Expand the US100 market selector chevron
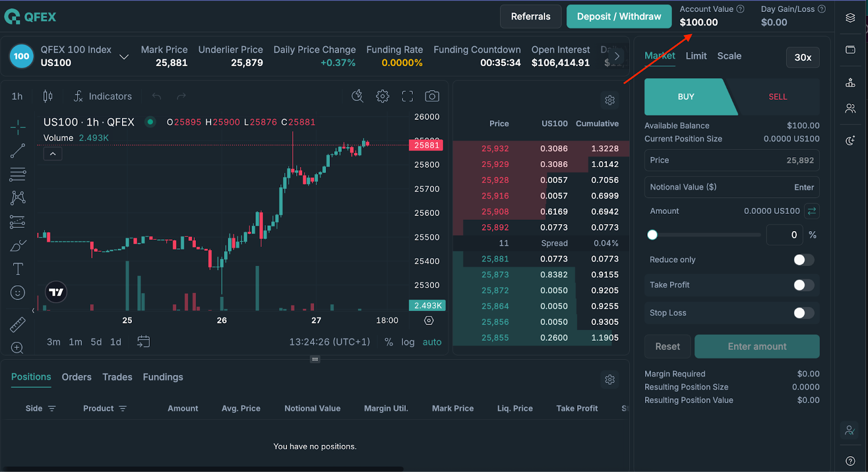Screen dimensions: 868x472 pos(124,56)
